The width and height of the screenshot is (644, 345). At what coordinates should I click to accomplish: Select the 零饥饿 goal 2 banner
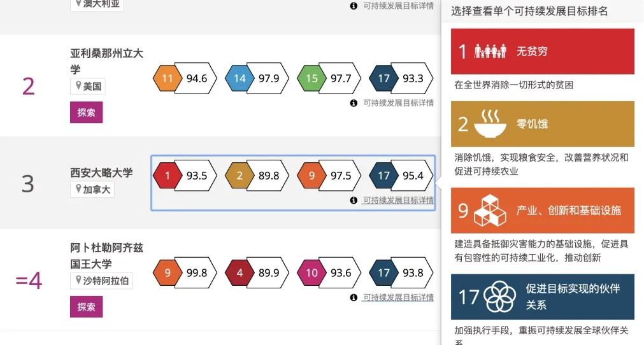542,124
